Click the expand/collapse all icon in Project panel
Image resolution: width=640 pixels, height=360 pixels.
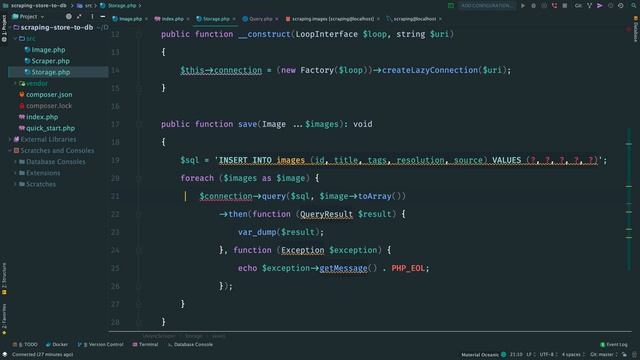79,17
